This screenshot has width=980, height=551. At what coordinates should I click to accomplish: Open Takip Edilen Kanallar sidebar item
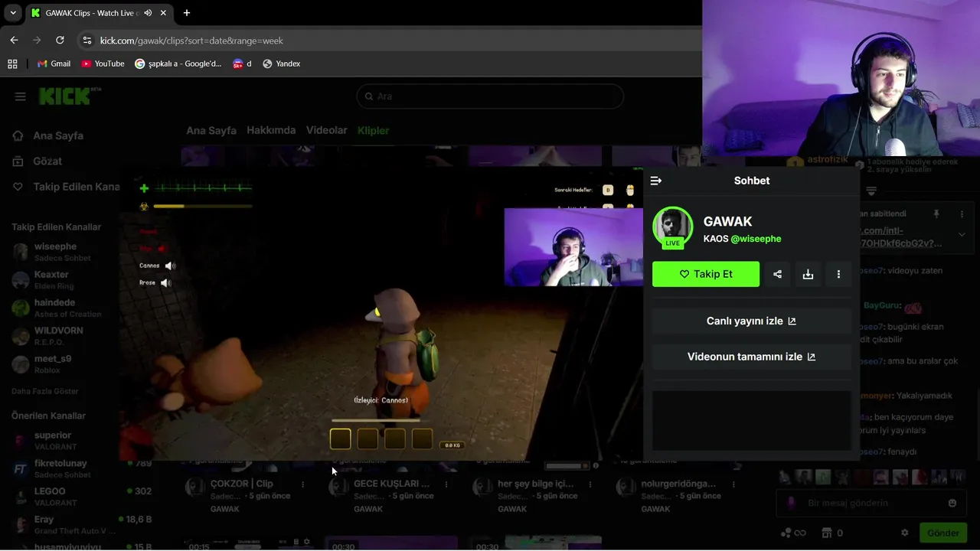[x=67, y=187]
